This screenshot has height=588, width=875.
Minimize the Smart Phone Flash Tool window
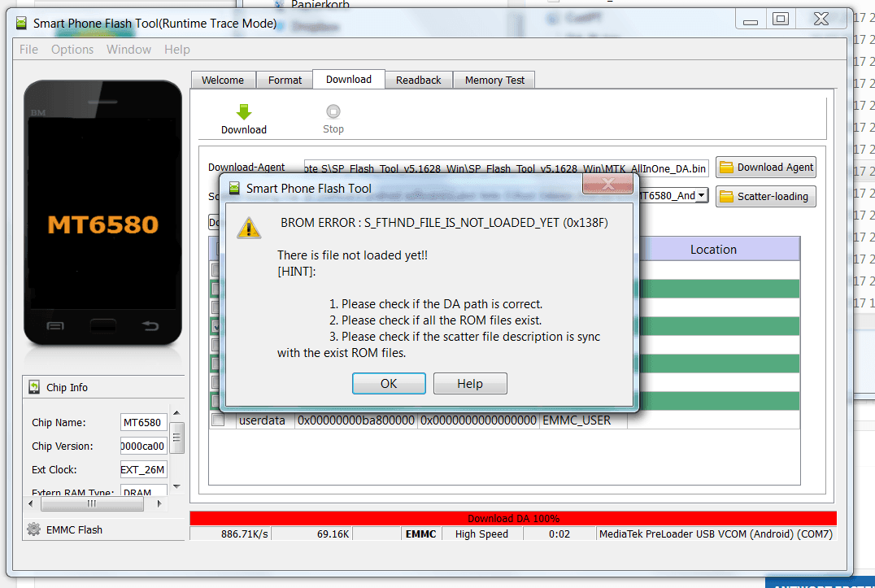(751, 20)
